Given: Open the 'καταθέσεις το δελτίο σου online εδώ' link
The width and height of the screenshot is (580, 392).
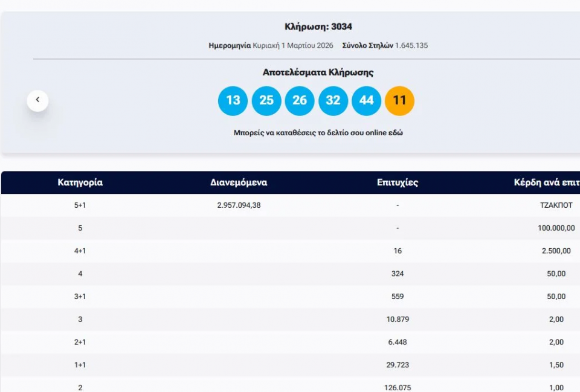Looking at the screenshot, I should (x=318, y=133).
